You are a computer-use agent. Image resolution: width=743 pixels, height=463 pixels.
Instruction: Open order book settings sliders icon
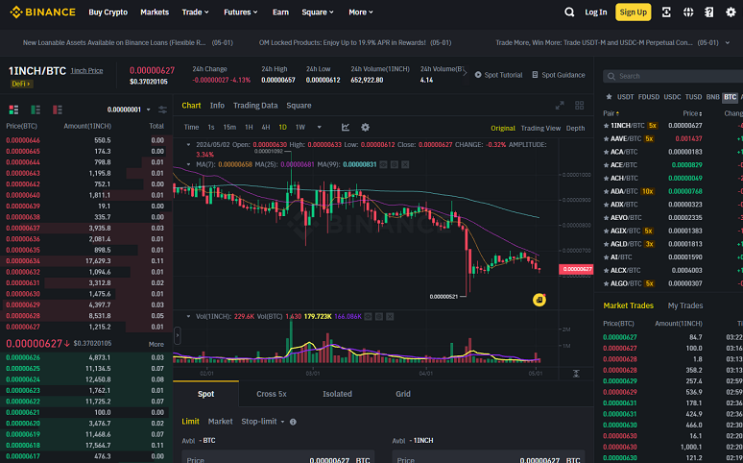[163, 109]
